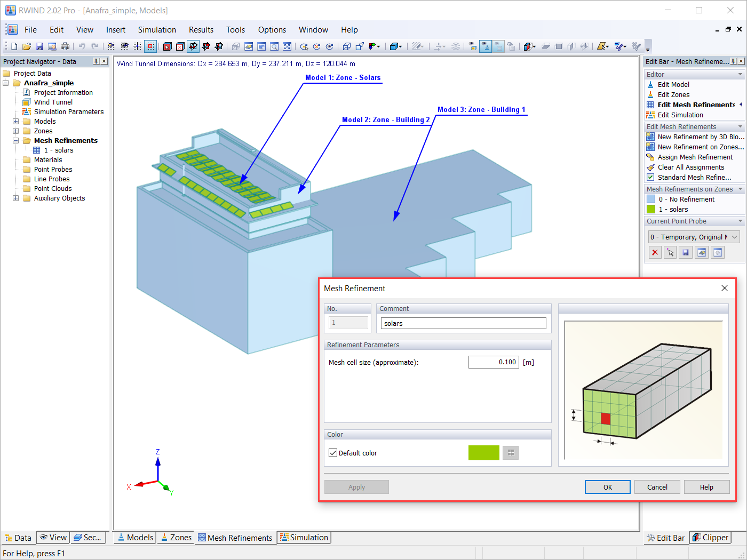This screenshot has height=560, width=747.
Task: Close the Mesh Refinement dialog
Action: 725,288
